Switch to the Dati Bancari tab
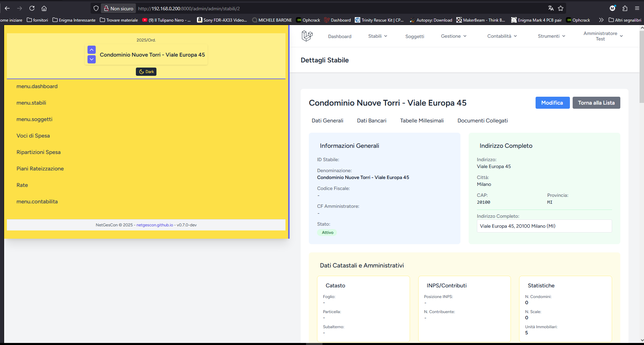Image resolution: width=644 pixels, height=345 pixels. 372,121
